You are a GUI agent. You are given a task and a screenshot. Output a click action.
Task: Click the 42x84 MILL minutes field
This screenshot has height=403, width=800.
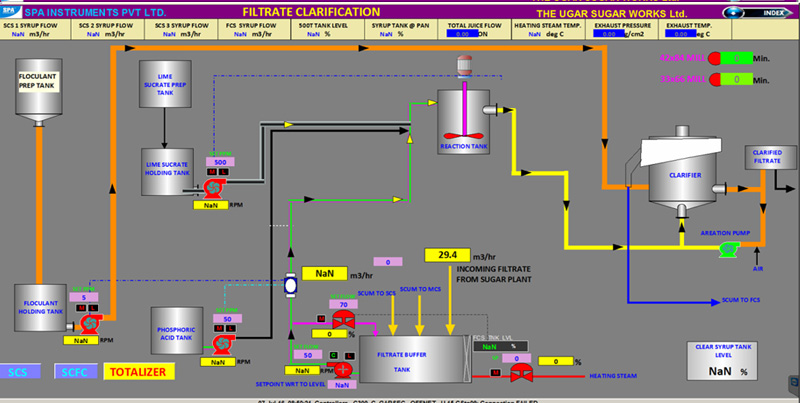(737, 58)
